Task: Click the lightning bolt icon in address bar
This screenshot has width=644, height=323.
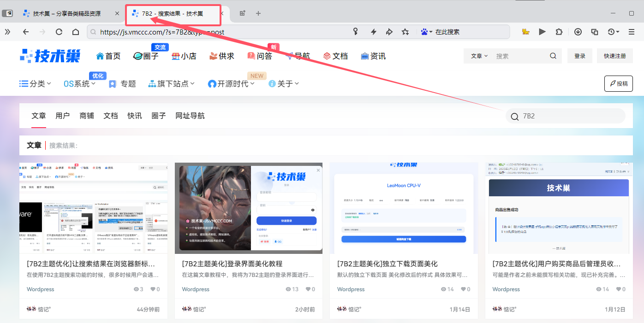Action: [x=374, y=32]
